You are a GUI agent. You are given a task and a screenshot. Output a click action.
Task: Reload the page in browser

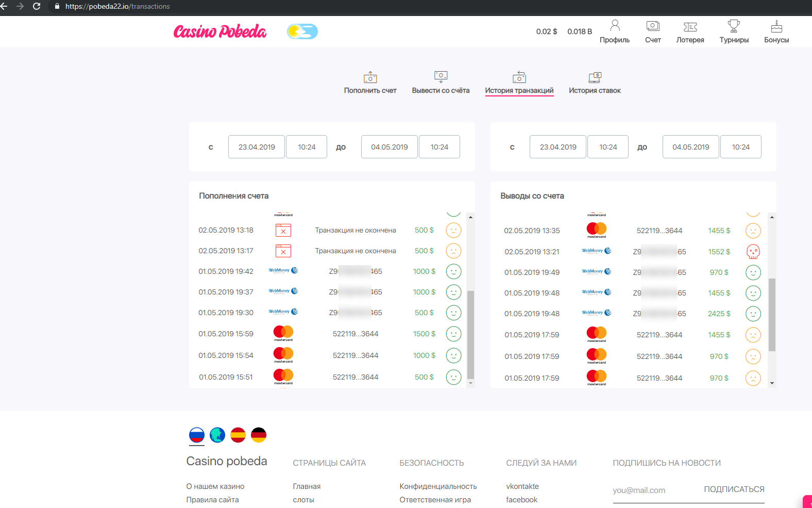[37, 6]
